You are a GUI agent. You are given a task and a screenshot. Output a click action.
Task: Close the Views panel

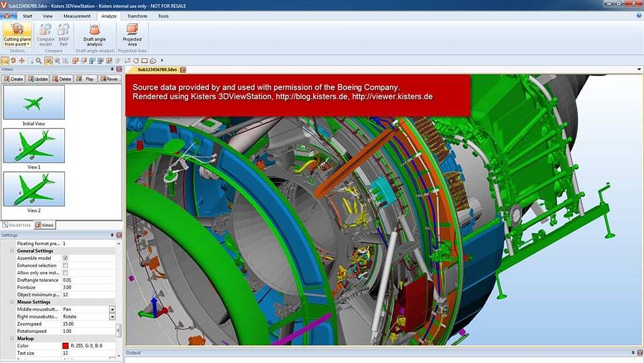(x=119, y=69)
